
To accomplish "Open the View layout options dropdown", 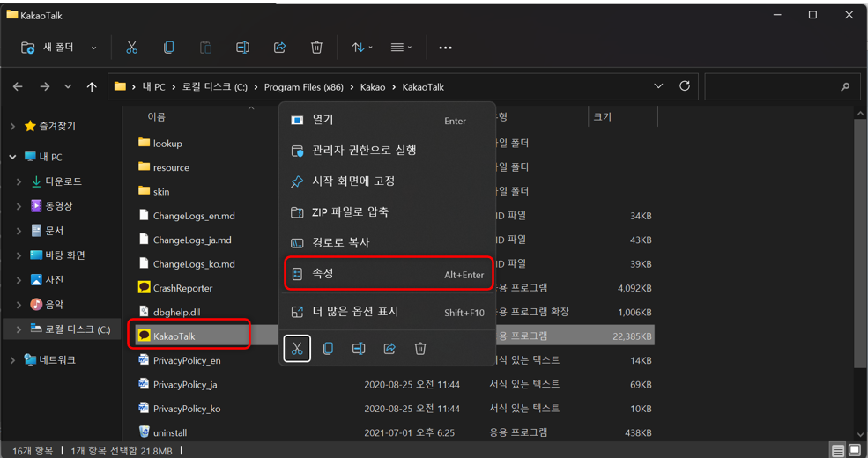I will [401, 48].
